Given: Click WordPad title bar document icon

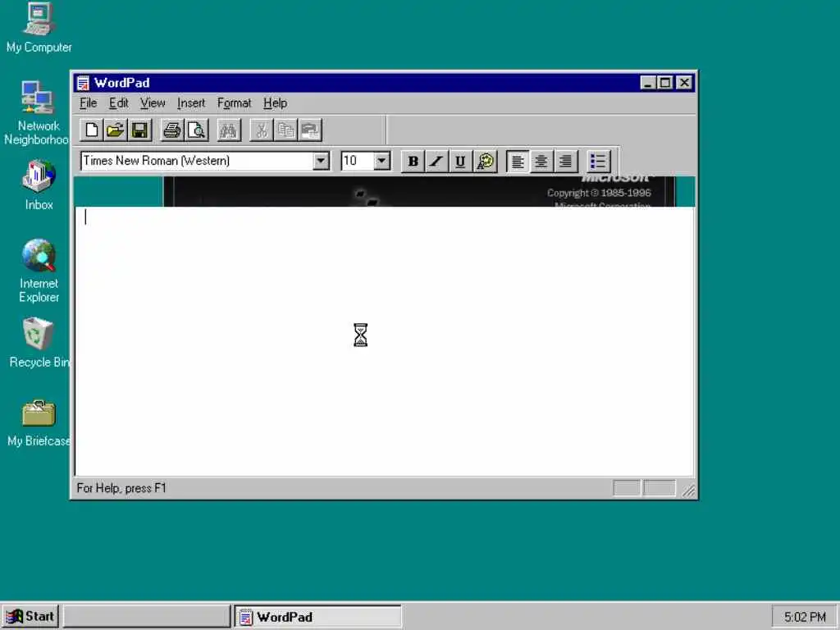Looking at the screenshot, I should tap(83, 83).
